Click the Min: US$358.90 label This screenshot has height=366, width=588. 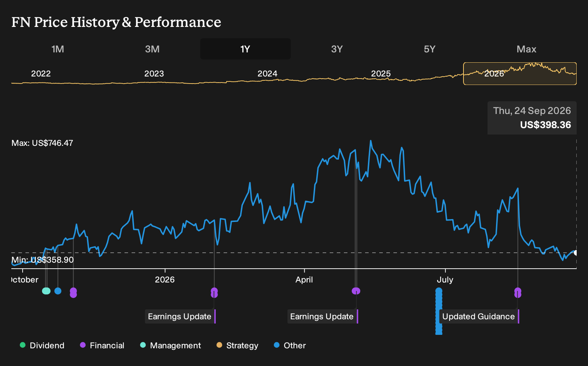(x=42, y=260)
